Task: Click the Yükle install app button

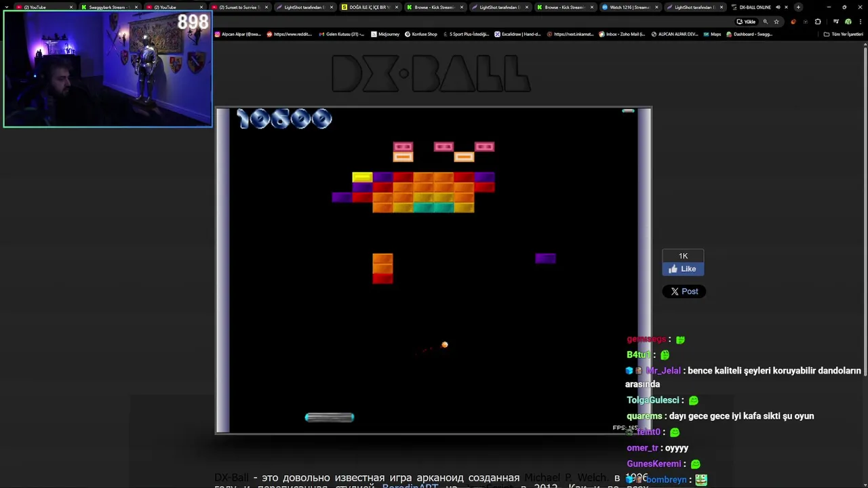Action: [x=746, y=22]
